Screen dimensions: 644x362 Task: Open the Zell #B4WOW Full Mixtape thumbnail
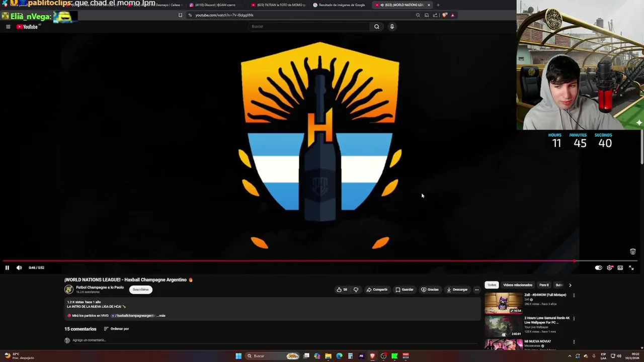504,303
